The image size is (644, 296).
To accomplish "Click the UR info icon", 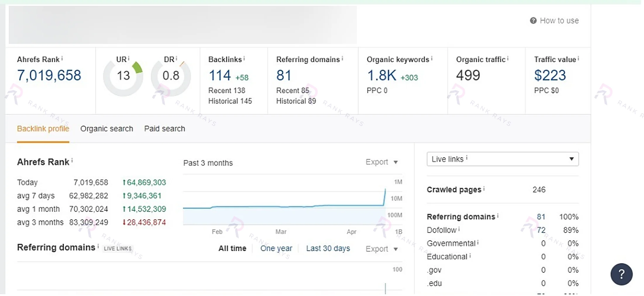I will (x=129, y=58).
